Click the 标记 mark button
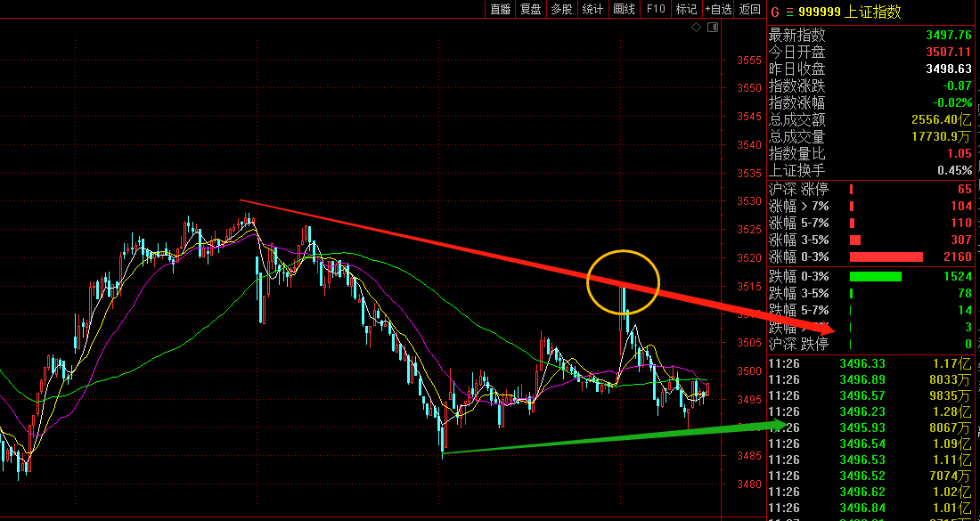The width and height of the screenshot is (980, 521). point(686,9)
